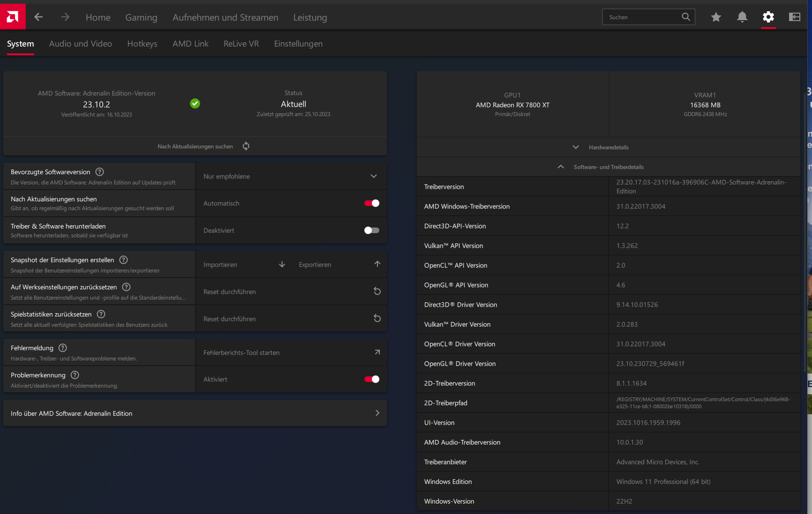Click Vulkan API Version value 1.3.262
The width and height of the screenshot is (812, 514).
point(627,245)
